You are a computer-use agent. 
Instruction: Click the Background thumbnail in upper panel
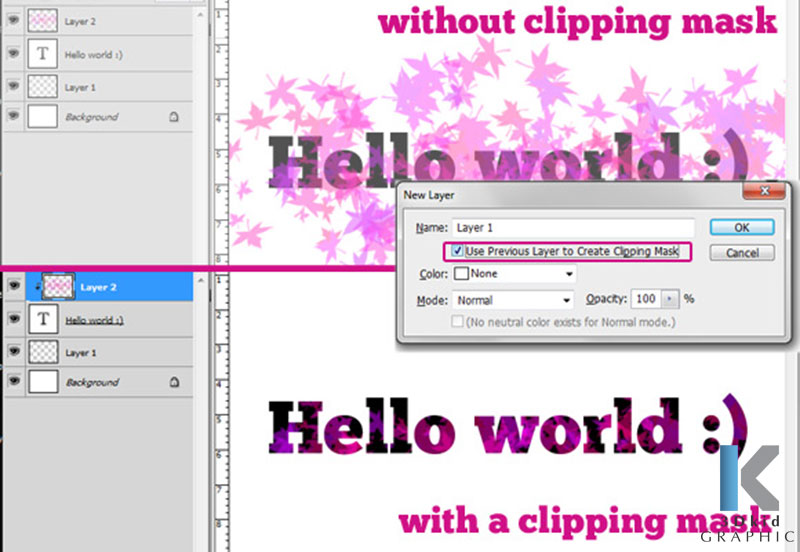pos(42,116)
